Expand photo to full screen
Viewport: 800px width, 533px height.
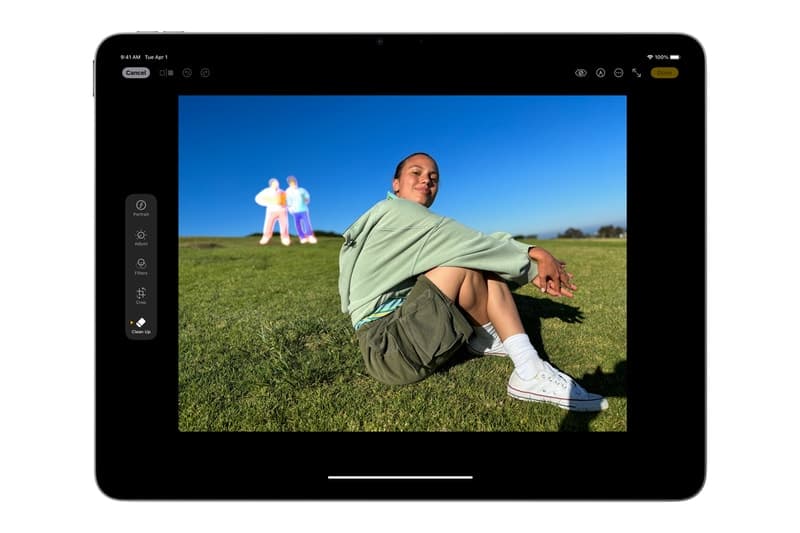click(636, 73)
